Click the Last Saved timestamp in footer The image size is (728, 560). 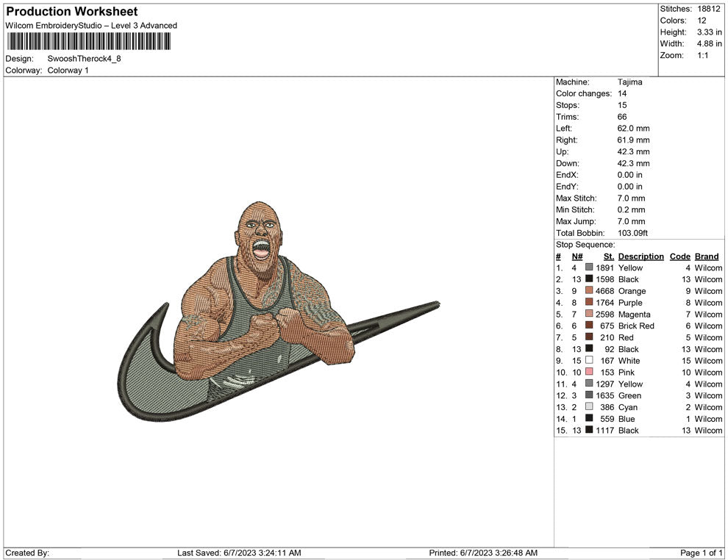click(239, 553)
